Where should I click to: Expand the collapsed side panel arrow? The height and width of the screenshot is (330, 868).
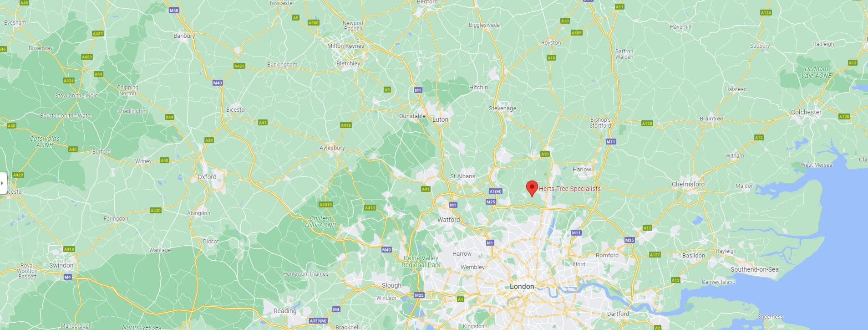pos(2,183)
